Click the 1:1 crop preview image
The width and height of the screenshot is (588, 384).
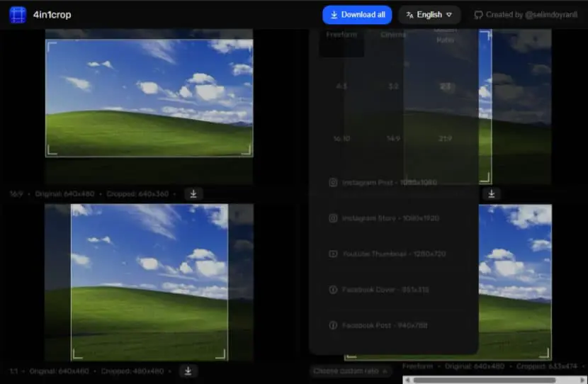click(149, 283)
